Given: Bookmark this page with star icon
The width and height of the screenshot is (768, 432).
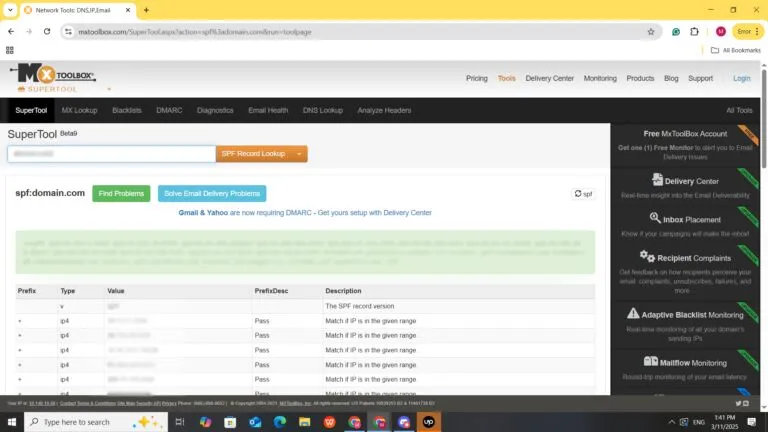Looking at the screenshot, I should (x=651, y=31).
